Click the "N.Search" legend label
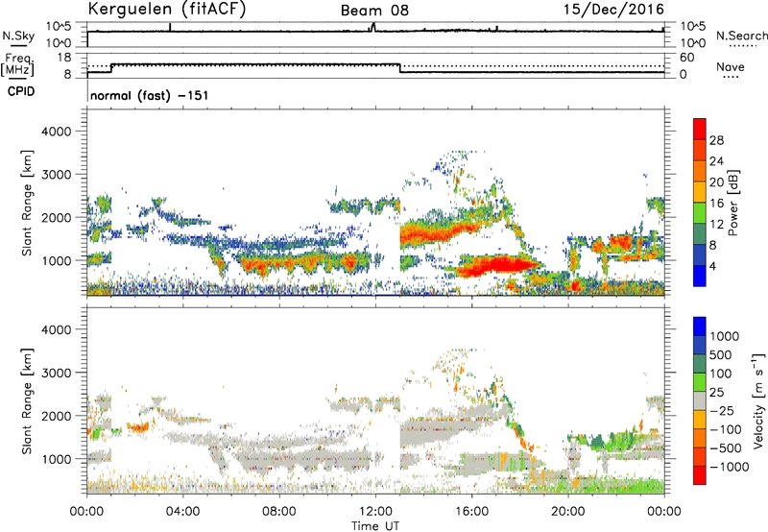 [x=741, y=36]
